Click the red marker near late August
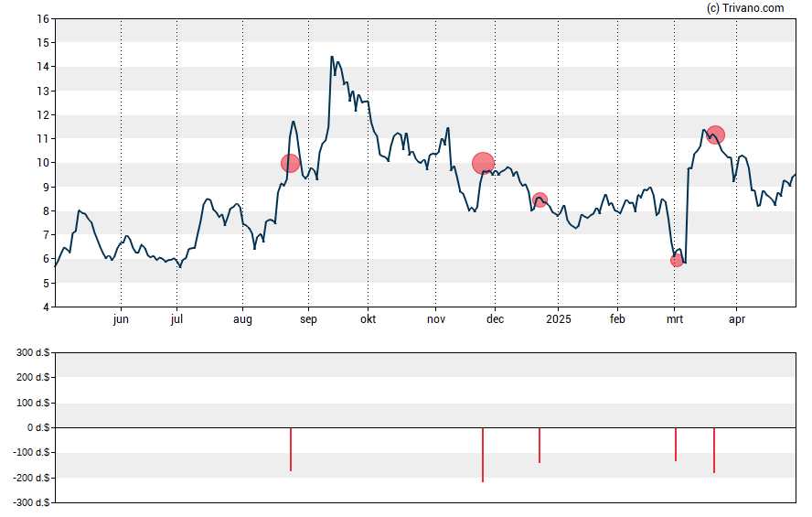The height and width of the screenshot is (517, 812). coord(290,163)
